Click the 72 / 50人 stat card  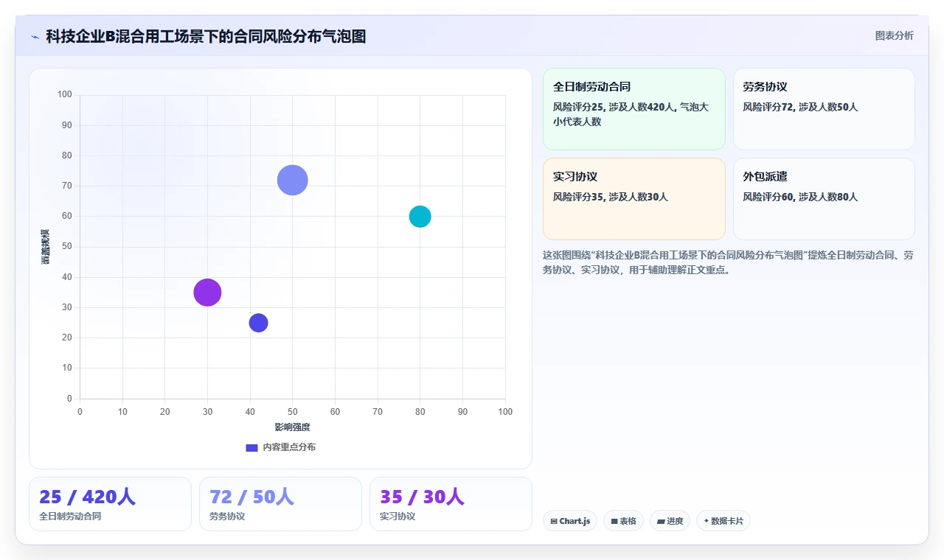click(x=280, y=504)
